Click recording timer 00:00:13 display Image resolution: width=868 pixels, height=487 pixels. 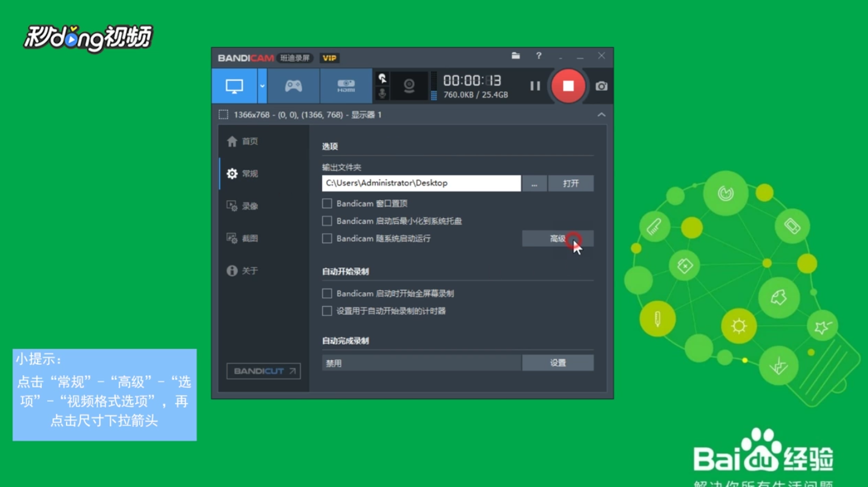click(472, 80)
